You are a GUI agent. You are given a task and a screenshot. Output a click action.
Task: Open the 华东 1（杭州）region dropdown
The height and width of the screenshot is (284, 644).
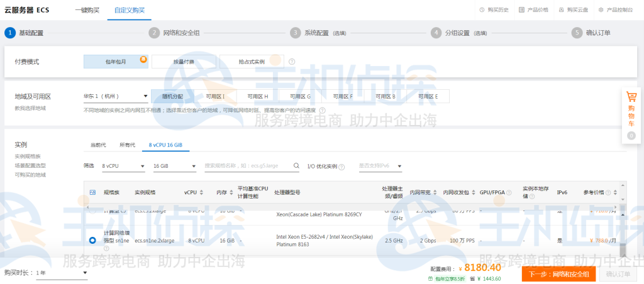(x=116, y=97)
